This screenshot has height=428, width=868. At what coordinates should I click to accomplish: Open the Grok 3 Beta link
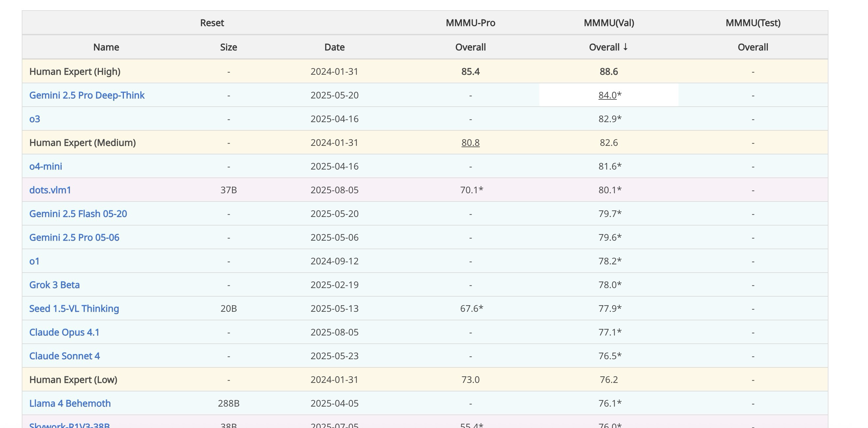click(x=54, y=285)
